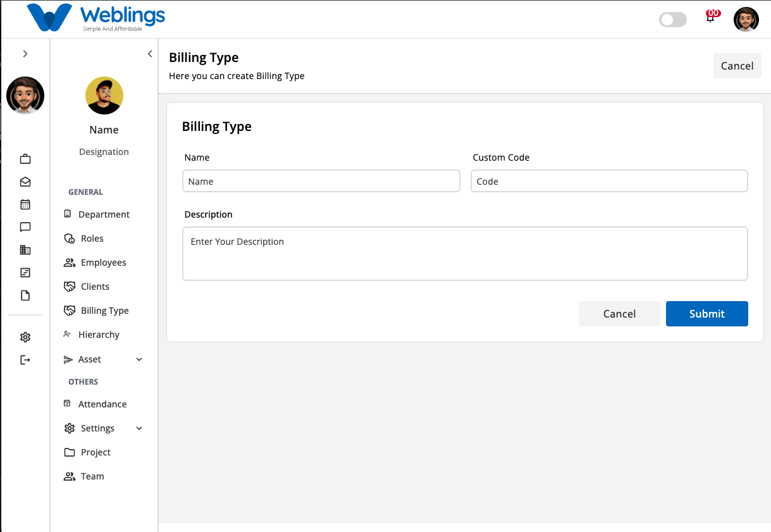Expand the Settings submenu chevron
The image size is (771, 532).
(x=139, y=428)
